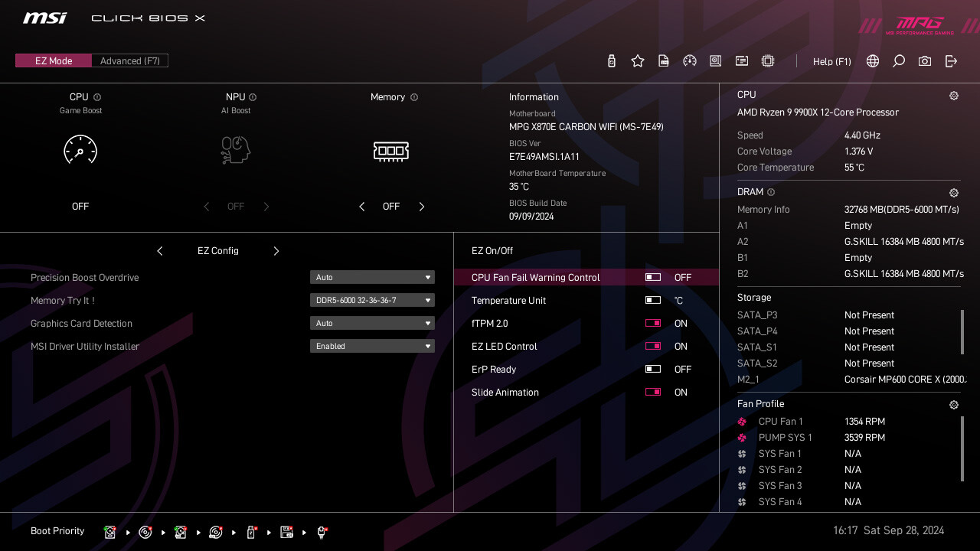Viewport: 980px width, 551px height.
Task: Click the Boot Priority label
Action: (x=57, y=531)
